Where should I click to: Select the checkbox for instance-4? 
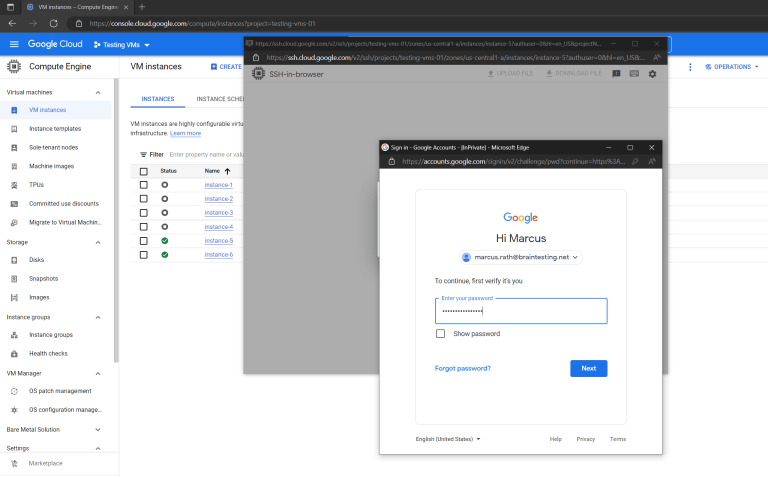point(144,227)
